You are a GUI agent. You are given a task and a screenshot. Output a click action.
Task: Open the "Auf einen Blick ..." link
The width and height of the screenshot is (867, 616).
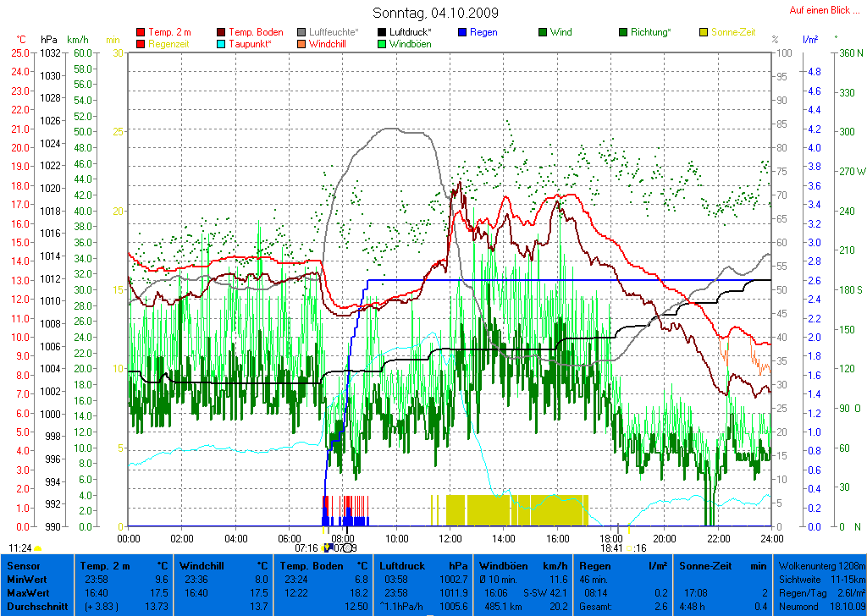(x=825, y=10)
